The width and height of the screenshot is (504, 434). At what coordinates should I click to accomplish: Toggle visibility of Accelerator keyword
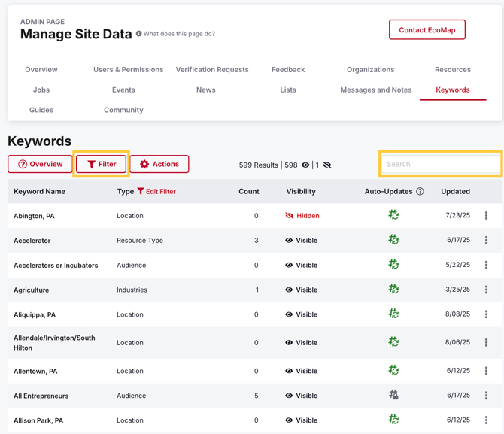pos(301,241)
